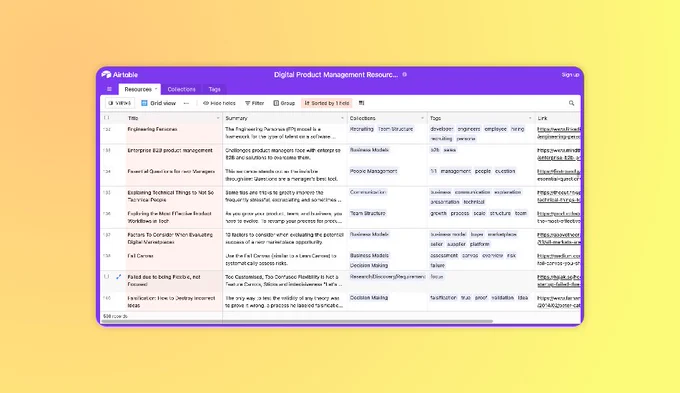Select the Essential Questions for new Managers title cell
Viewport: 680px width, 393px height.
tap(174, 175)
